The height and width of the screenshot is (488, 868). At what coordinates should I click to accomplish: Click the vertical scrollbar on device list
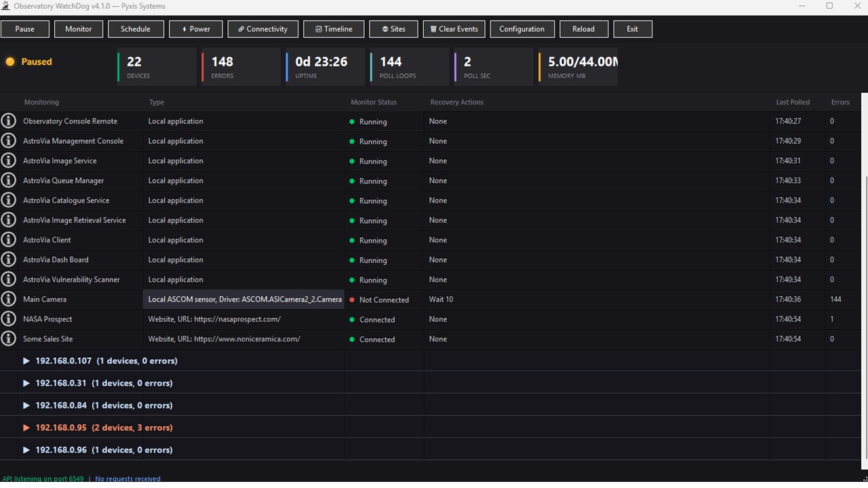(x=864, y=281)
